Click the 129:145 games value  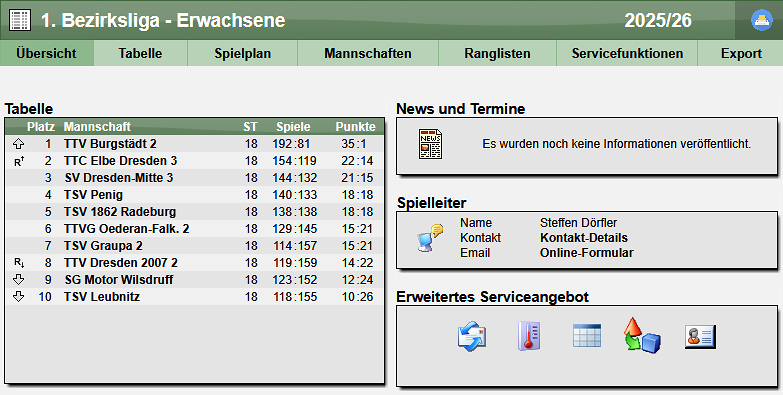[x=295, y=229]
